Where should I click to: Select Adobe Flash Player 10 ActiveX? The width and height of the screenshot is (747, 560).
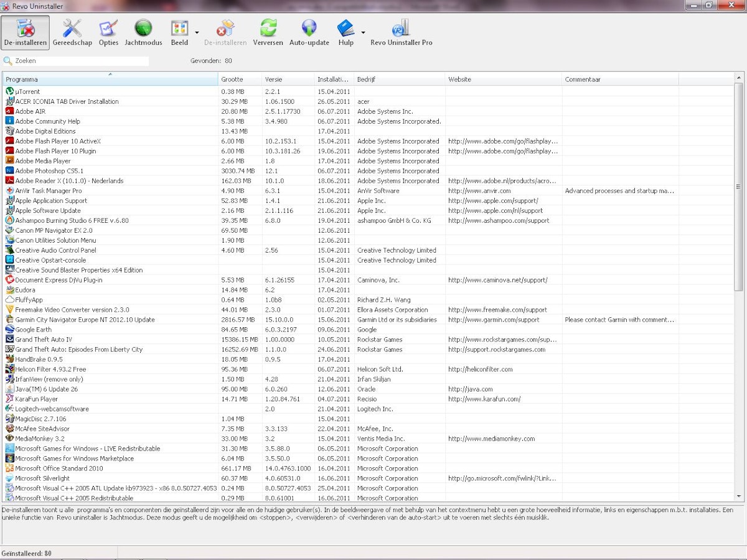coord(369,141)
